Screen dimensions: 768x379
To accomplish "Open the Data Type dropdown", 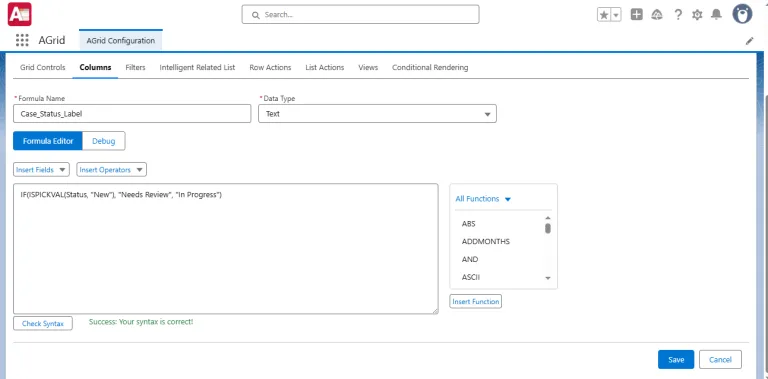I will click(377, 114).
